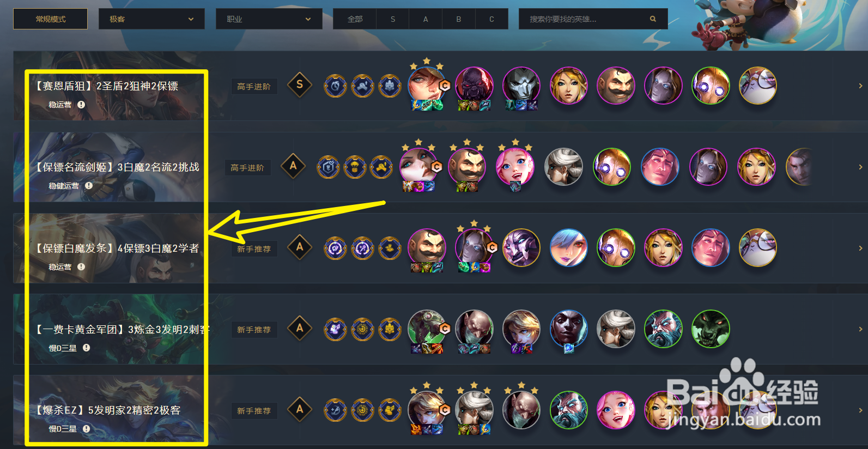The height and width of the screenshot is (449, 868).
Task: Select the B tier filter tab
Action: click(459, 19)
